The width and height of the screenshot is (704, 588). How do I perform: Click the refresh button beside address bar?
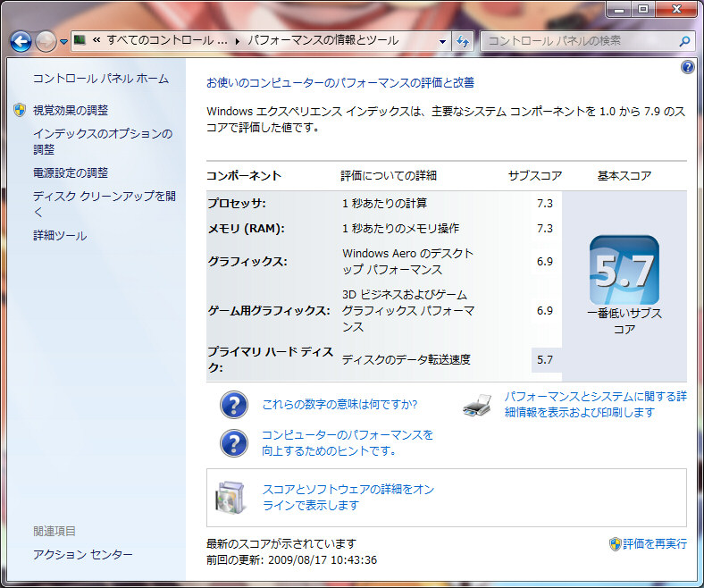point(463,41)
